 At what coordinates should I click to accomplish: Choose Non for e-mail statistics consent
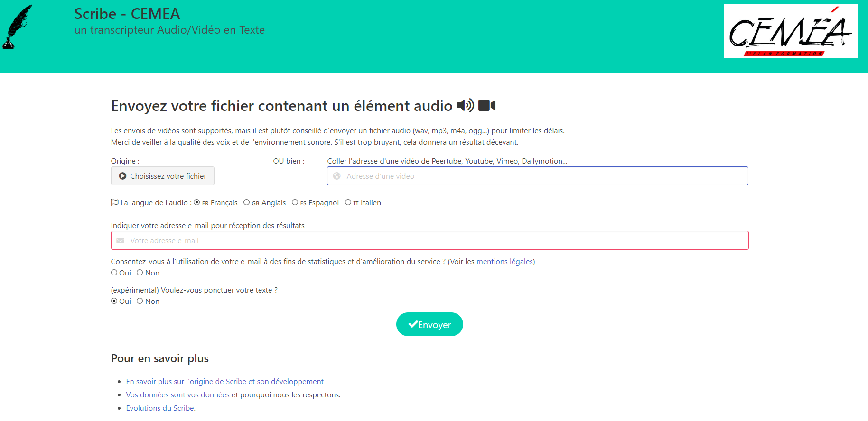tap(140, 273)
